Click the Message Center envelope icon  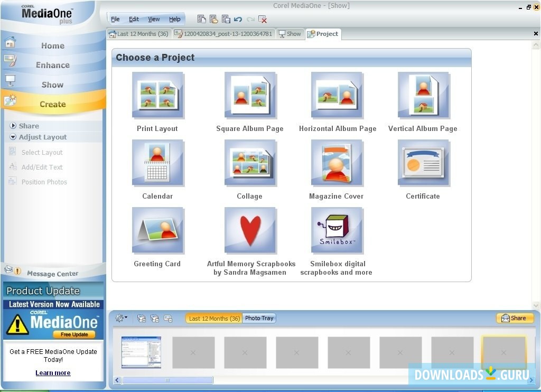[8, 269]
